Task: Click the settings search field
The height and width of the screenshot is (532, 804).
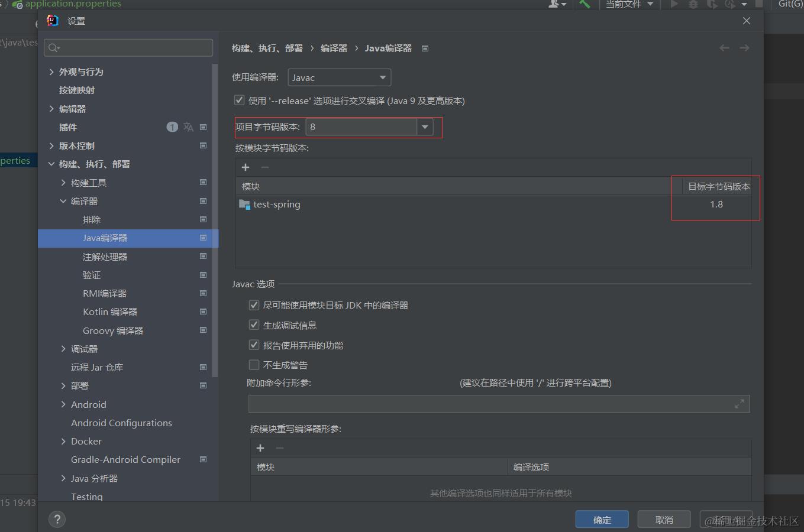Action: (x=128, y=48)
